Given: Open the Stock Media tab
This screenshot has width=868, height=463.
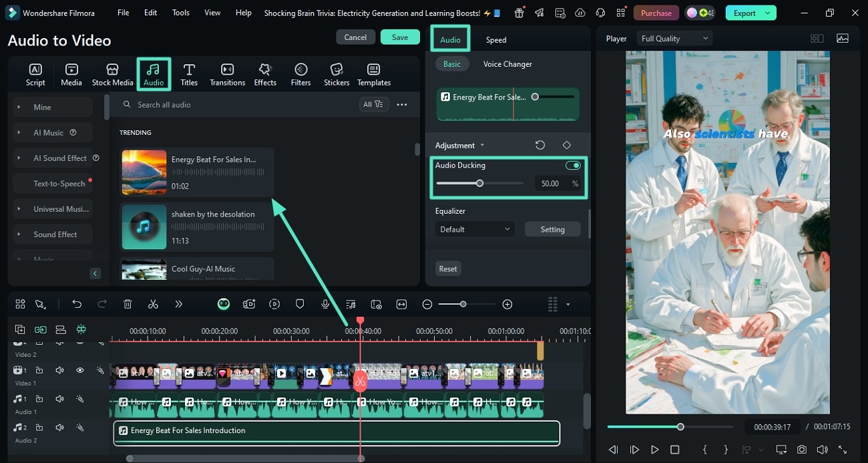Looking at the screenshot, I should point(112,74).
